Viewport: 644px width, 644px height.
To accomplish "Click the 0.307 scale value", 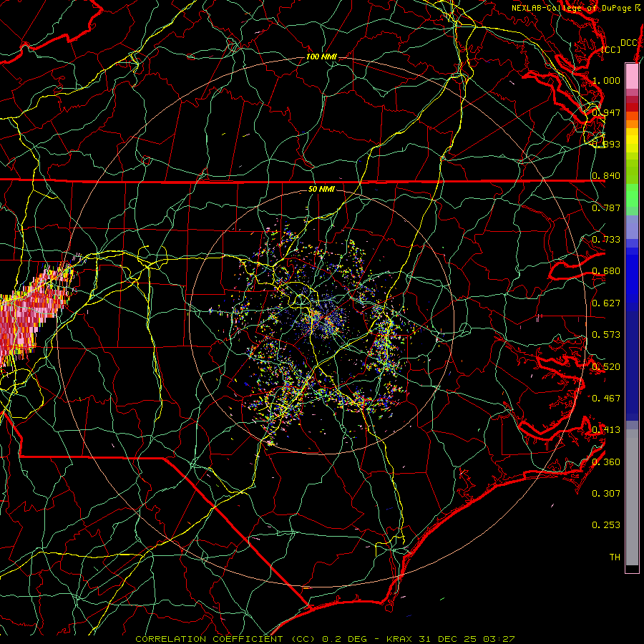I will pyautogui.click(x=606, y=493).
